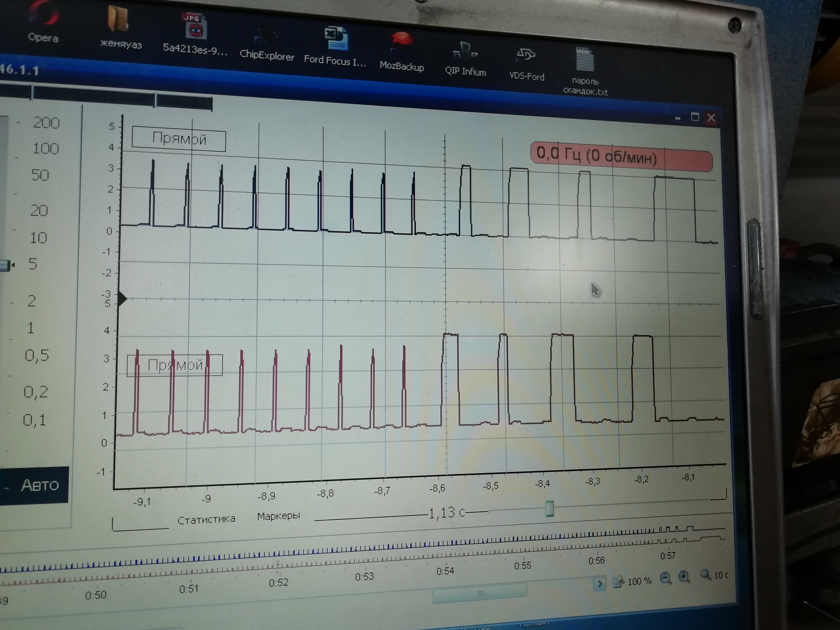Open the пароль скандок.txt file
This screenshot has width=840, height=630.
click(585, 60)
